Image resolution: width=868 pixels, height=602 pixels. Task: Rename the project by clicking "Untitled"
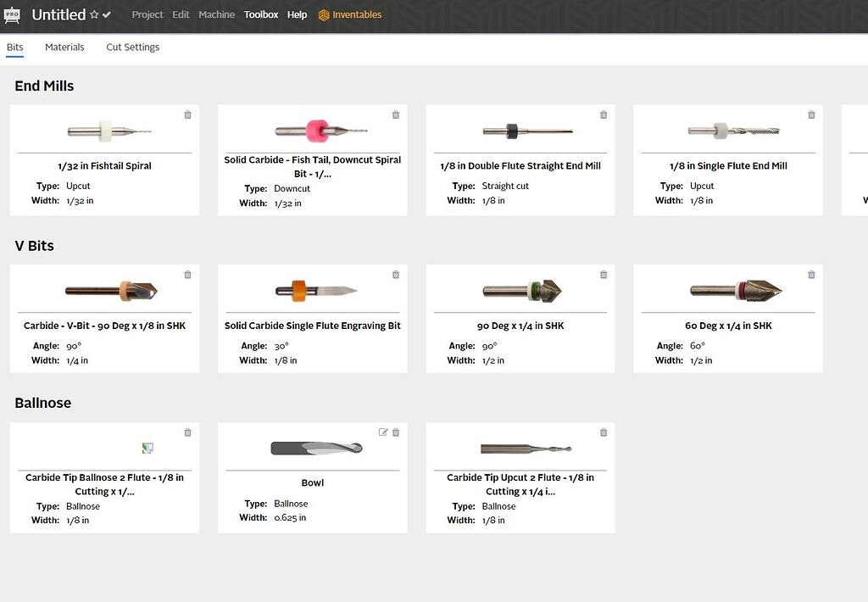(58, 14)
